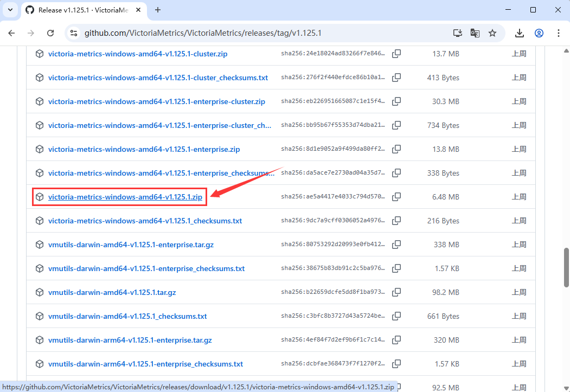Select the Release v1.125.1 tab
This screenshot has width=570, height=392.
(x=84, y=10)
